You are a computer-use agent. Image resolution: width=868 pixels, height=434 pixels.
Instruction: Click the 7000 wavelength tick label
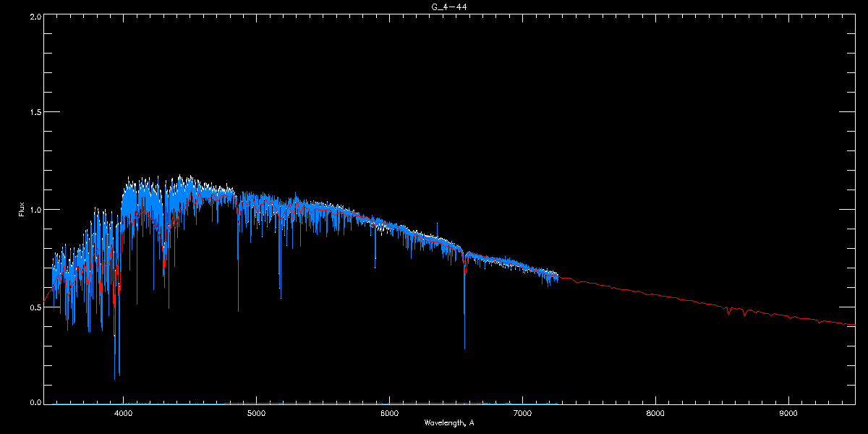(522, 413)
